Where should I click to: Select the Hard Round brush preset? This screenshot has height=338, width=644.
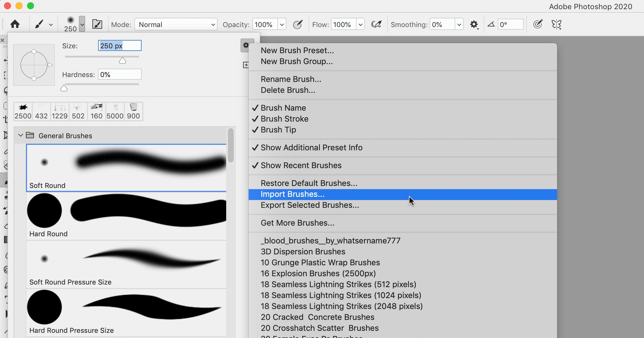click(126, 216)
